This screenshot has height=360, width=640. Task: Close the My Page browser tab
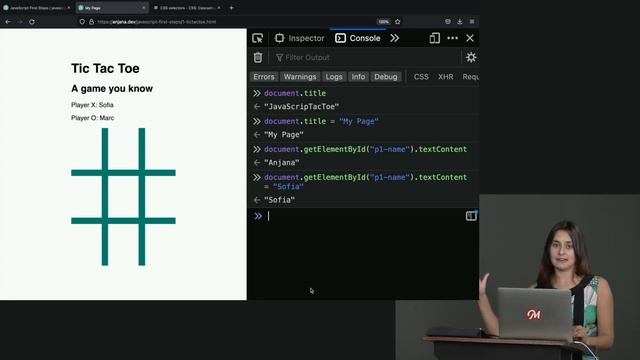point(144,8)
